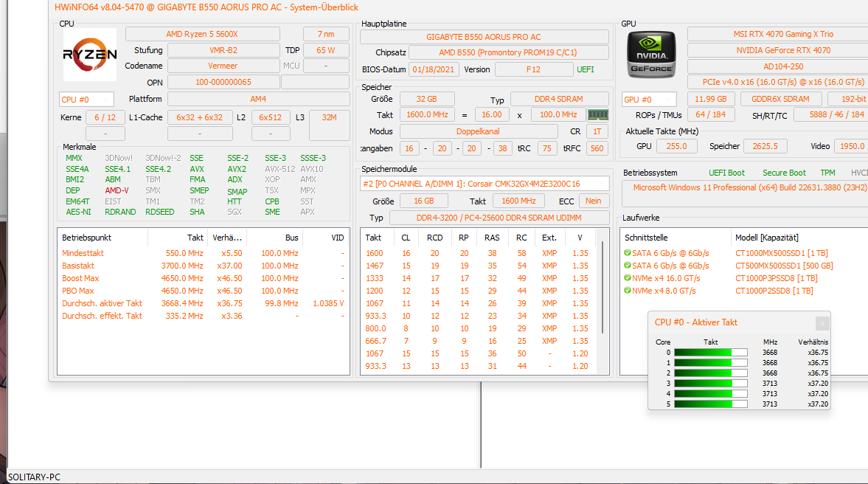868x484 pixels.
Task: Click the AMD Ryzen CPU logo
Action: click(90, 55)
